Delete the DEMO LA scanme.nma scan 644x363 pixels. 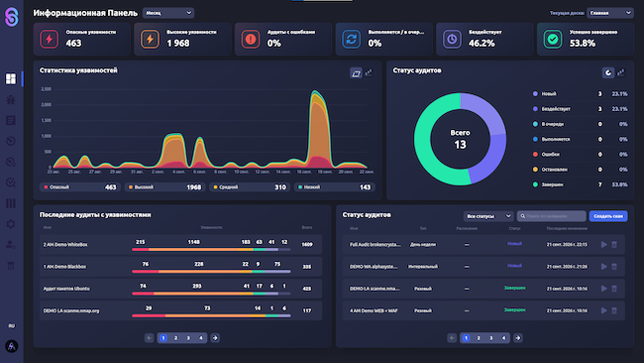614,289
